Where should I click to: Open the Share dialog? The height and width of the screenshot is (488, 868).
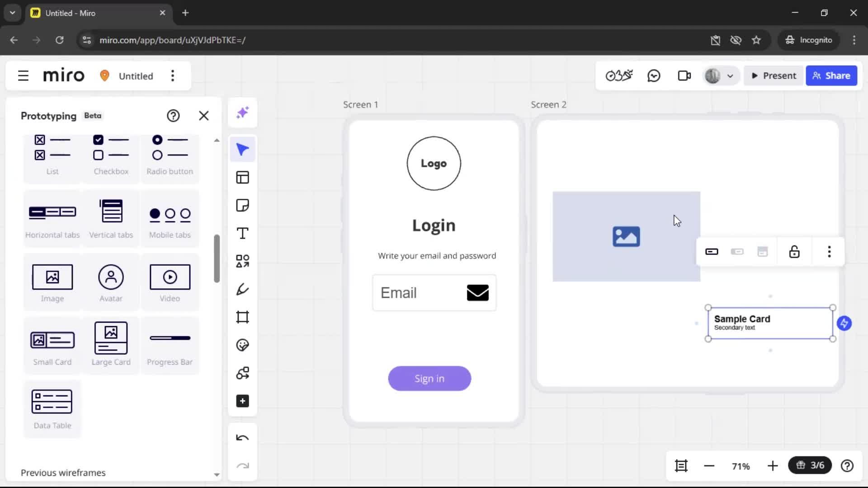pos(831,76)
